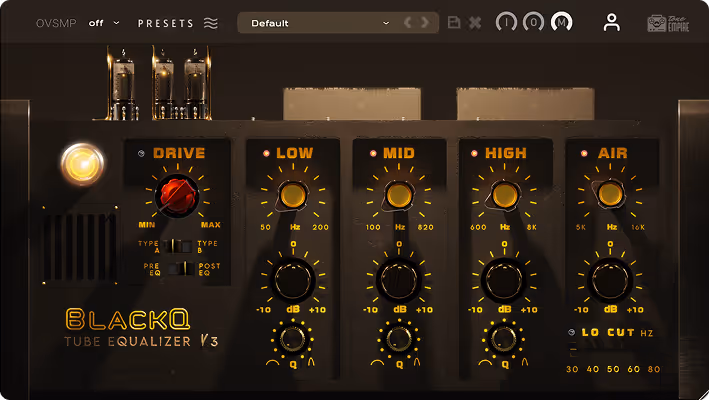Select LO CUT 60 Hz
This screenshot has height=400, width=709.
(633, 369)
